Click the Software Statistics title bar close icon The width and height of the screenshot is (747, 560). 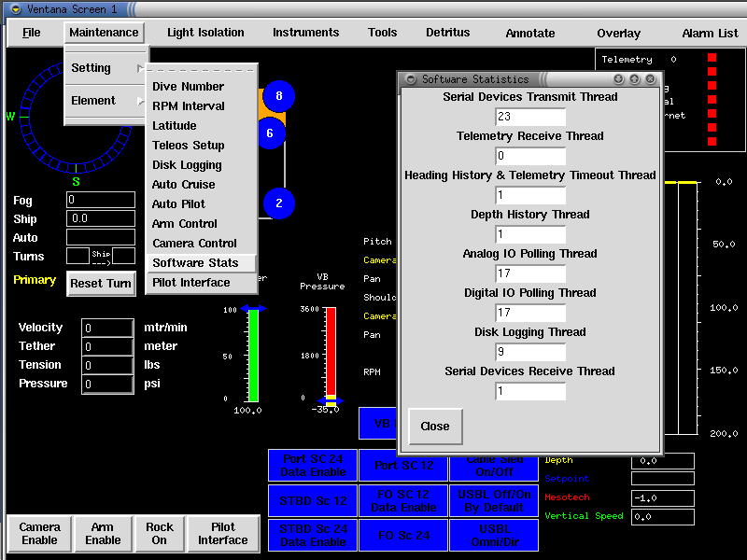[x=650, y=79]
